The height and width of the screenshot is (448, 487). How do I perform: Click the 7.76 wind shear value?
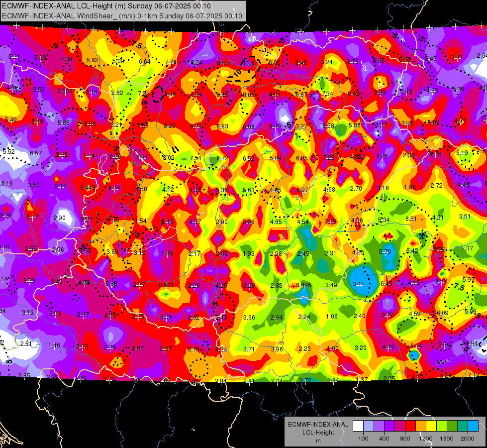pos(171,62)
